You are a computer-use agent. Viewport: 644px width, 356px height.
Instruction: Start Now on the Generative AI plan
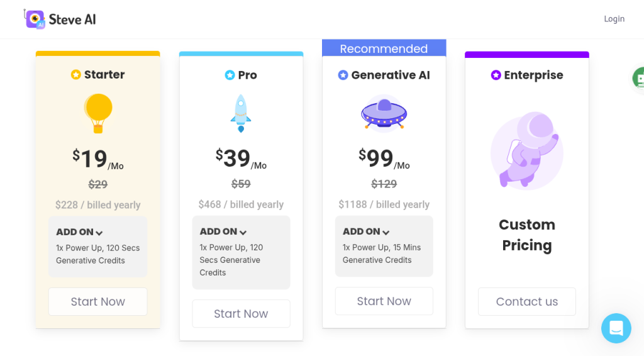click(x=384, y=301)
